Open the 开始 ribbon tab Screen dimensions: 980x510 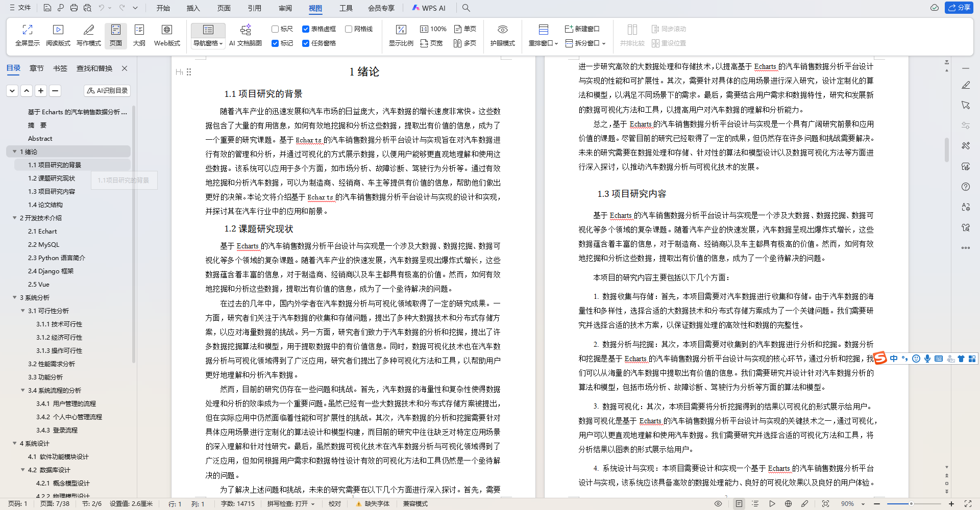(x=163, y=8)
